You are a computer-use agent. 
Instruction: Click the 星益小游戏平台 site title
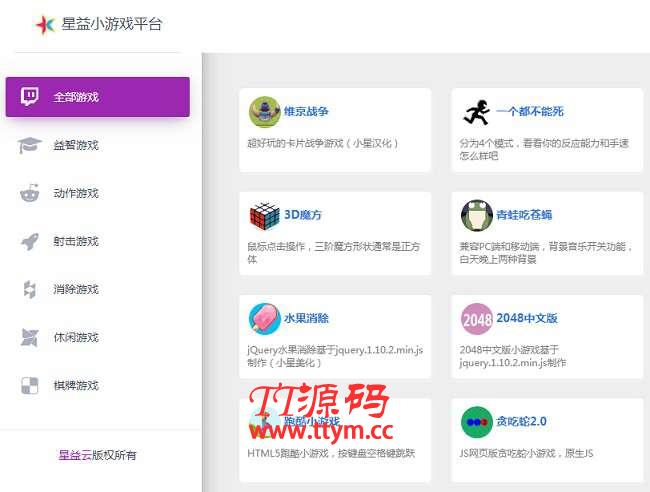coord(112,24)
